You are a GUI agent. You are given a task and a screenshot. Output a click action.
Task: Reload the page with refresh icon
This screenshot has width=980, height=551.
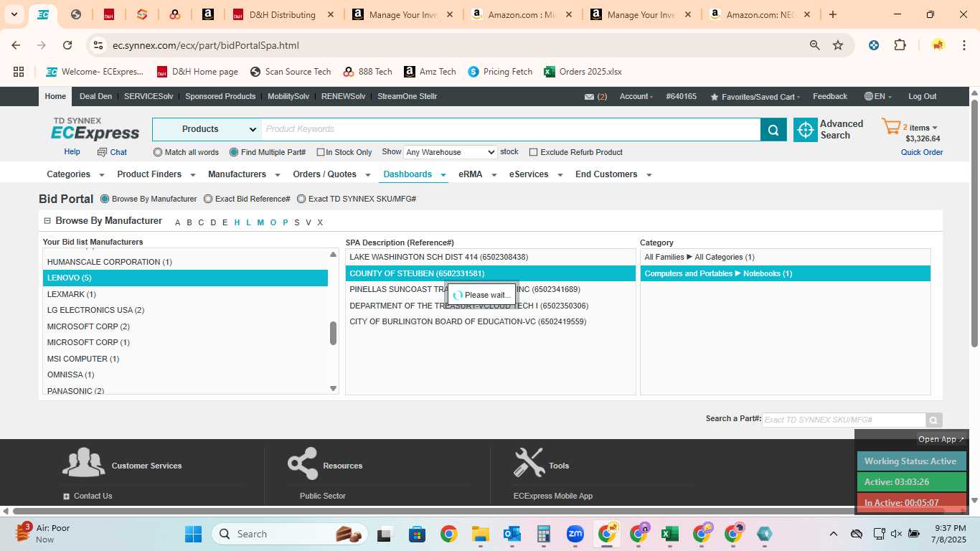pyautogui.click(x=67, y=45)
